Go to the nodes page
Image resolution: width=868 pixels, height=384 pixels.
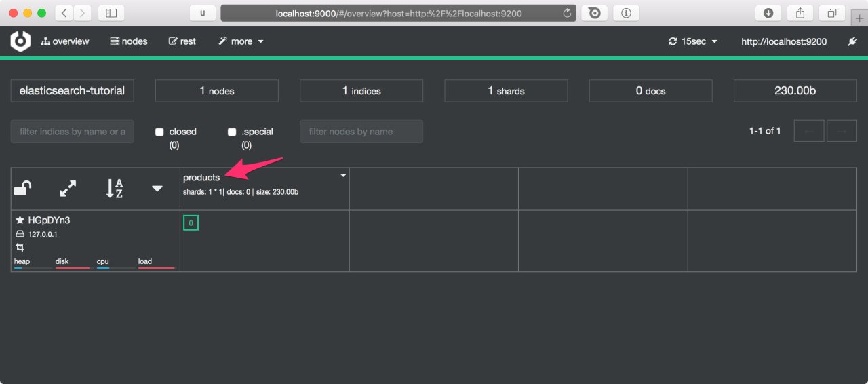tap(129, 41)
